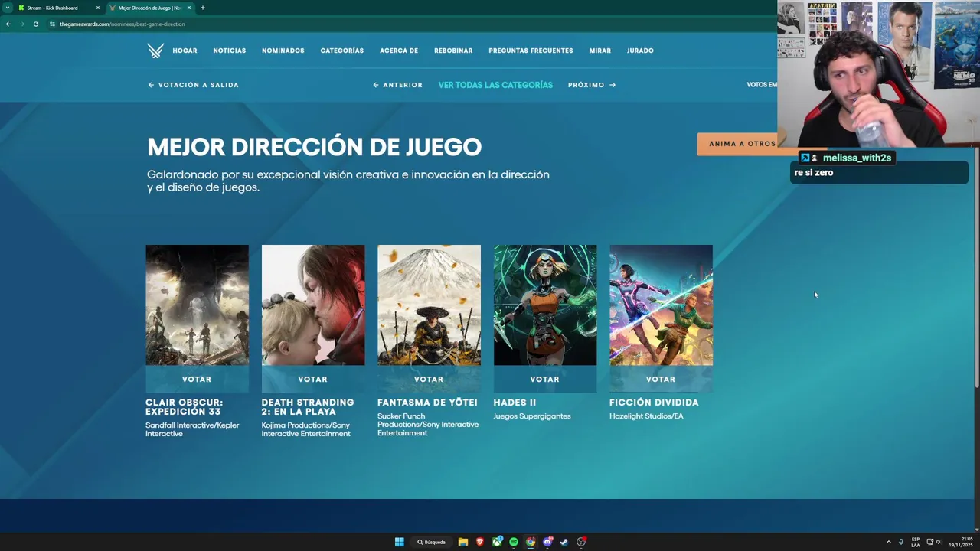Open the NOTICIAS menu item
Screen dimensions: 980x551
pos(230,51)
